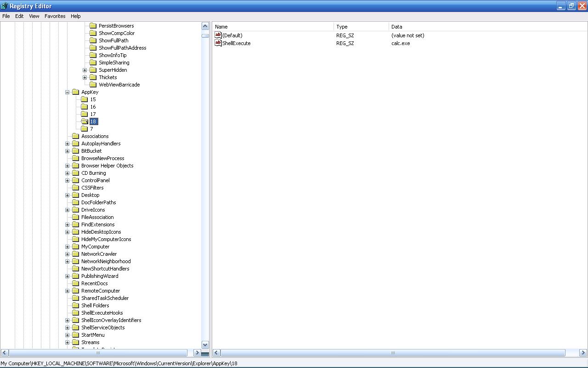This screenshot has height=368, width=588.
Task: Click the open folder icon of key 18
Action: (x=85, y=121)
